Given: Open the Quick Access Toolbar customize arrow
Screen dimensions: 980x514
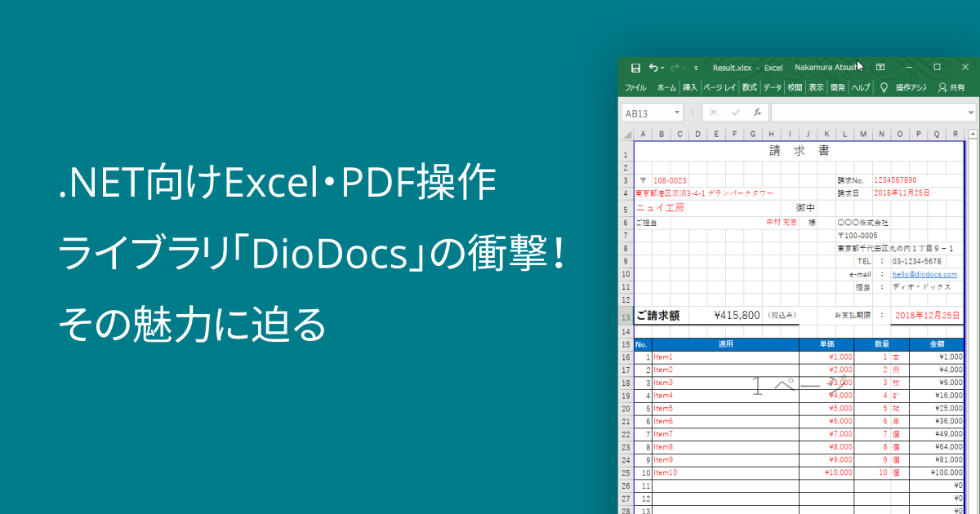Looking at the screenshot, I should 696,68.
